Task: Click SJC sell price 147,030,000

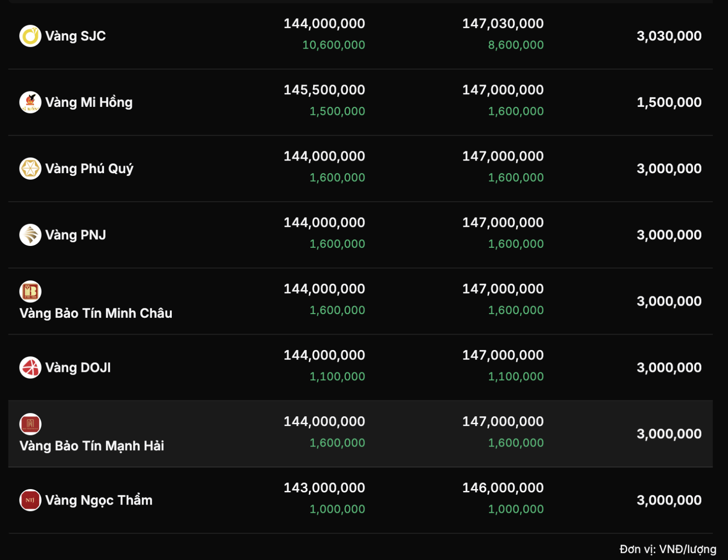Action: (503, 24)
